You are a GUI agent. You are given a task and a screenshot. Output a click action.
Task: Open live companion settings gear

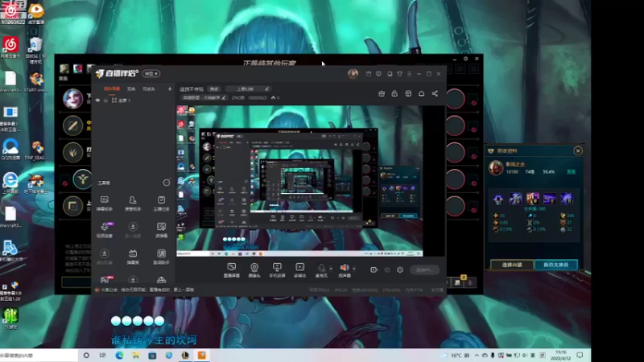click(400, 269)
